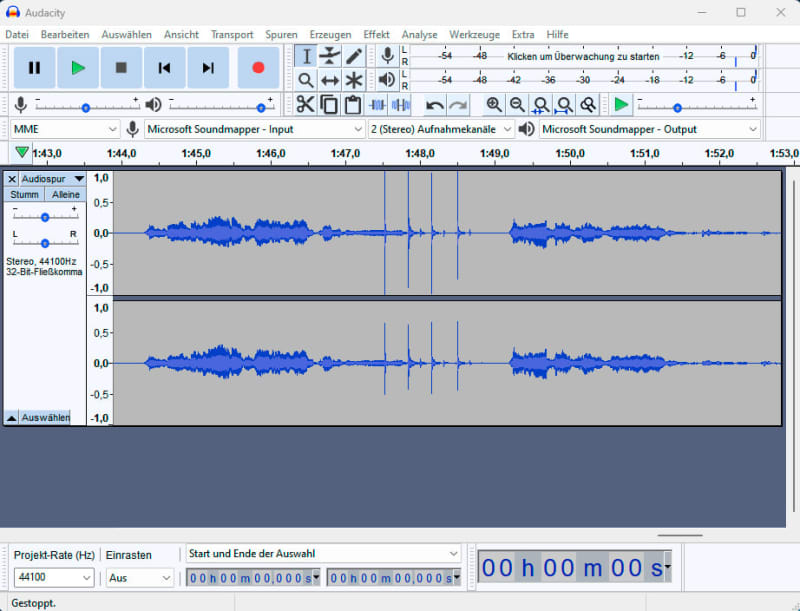Adjust the recording volume slider
800x611 pixels.
tap(86, 107)
